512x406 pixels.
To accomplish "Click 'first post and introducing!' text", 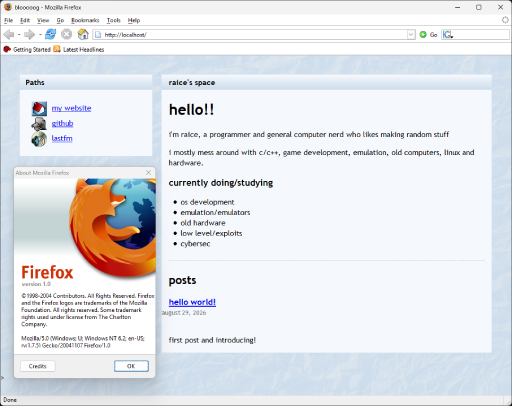I will [x=212, y=340].
